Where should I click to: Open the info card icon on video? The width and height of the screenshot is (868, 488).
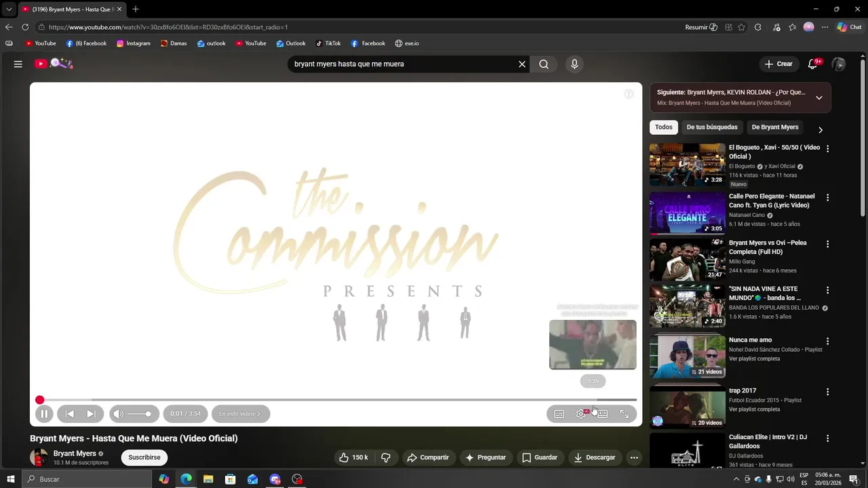tap(629, 94)
